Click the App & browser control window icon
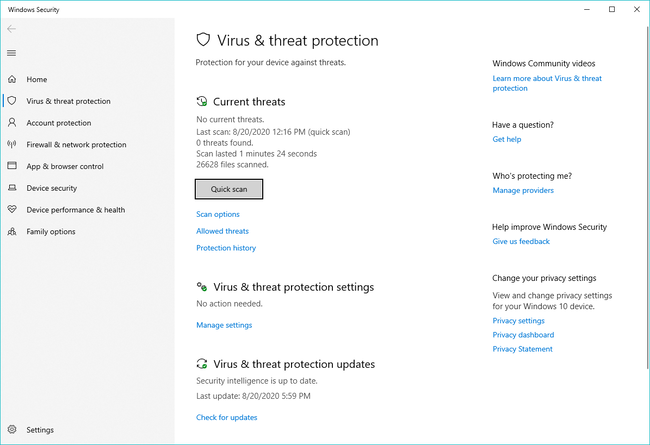The image size is (650, 445). pos(12,165)
